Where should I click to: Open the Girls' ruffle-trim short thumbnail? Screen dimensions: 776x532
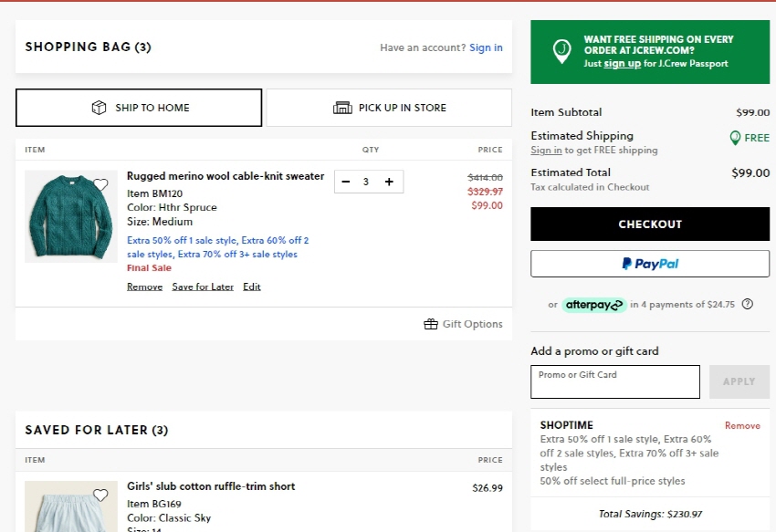pyautogui.click(x=71, y=506)
